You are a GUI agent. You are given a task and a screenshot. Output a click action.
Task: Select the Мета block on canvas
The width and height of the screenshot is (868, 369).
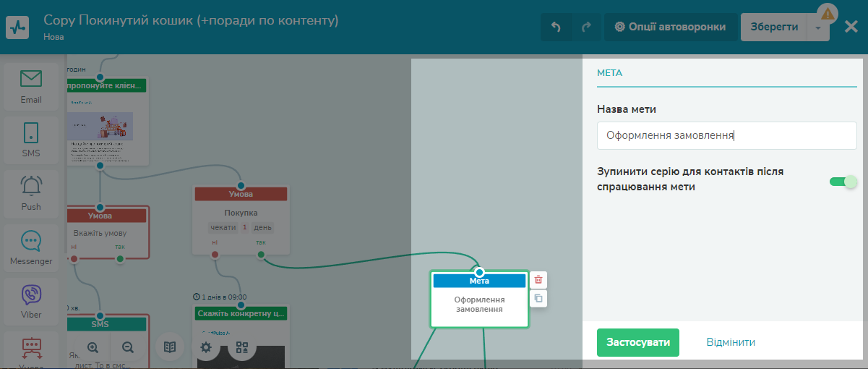coord(479,300)
